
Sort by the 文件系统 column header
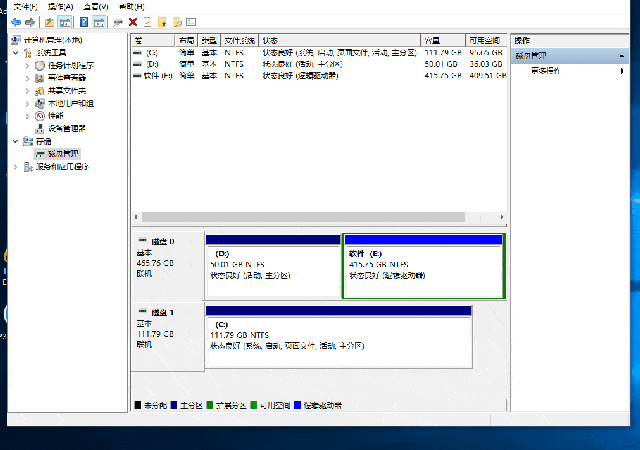[x=240, y=40]
